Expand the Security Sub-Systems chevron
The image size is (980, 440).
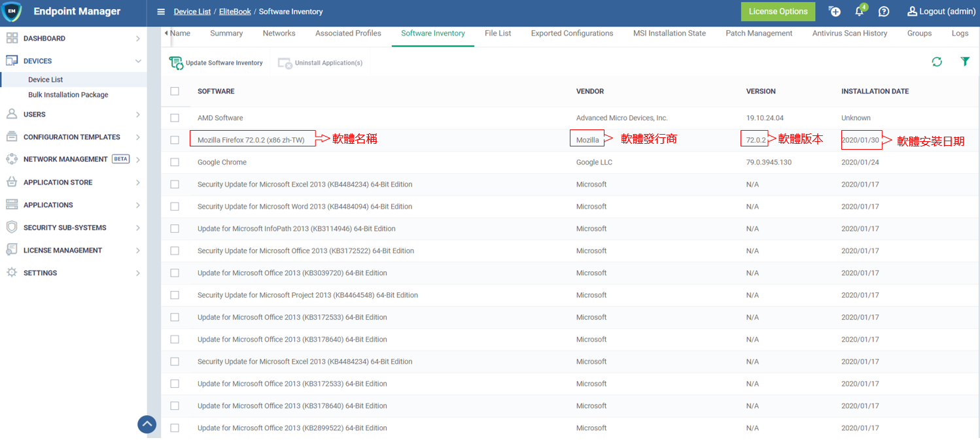(138, 228)
